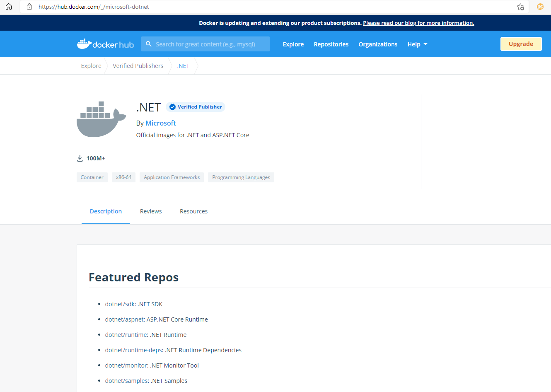The image size is (551, 392).
Task: Click the search magnifier icon
Action: (149, 44)
